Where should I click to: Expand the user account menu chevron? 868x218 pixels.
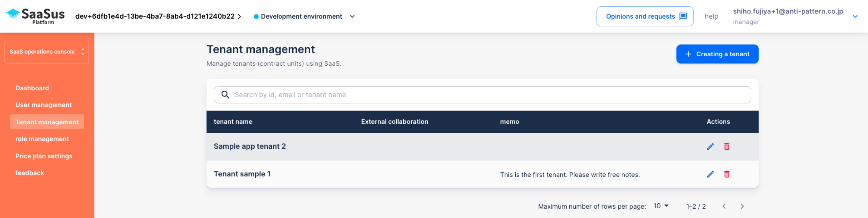tap(855, 16)
